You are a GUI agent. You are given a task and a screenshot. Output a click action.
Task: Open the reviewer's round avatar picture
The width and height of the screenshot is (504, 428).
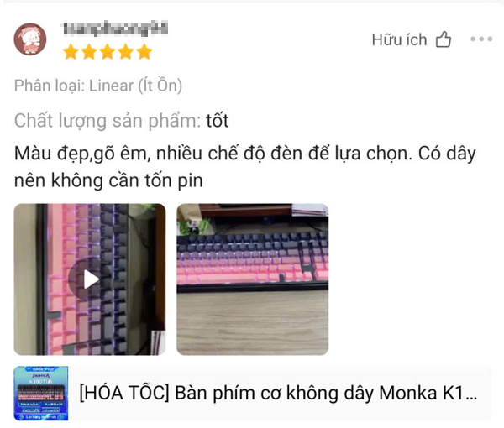pos(30,39)
